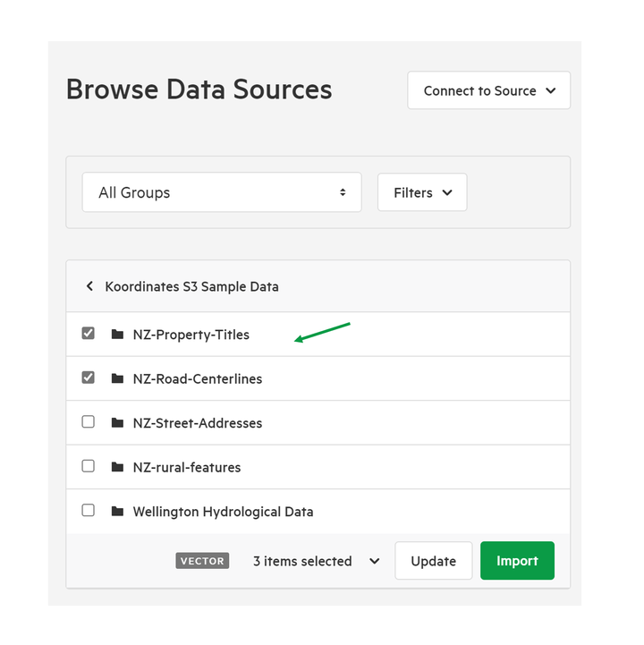This screenshot has height=645, width=644.
Task: Click the back chevron beside Koordinates S3 Sample Data
Action: (x=89, y=286)
